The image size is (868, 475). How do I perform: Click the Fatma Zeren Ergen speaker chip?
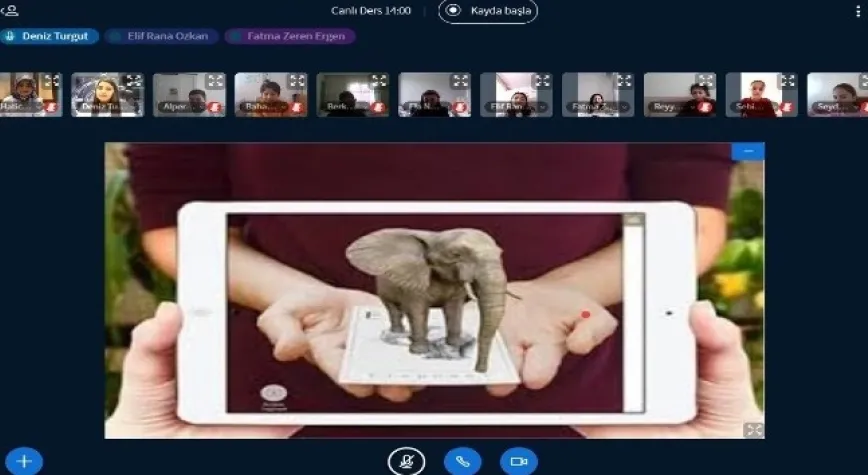tap(288, 36)
